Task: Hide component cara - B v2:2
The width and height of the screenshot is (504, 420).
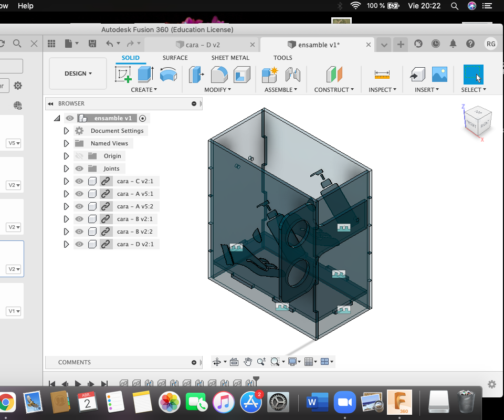Action: (x=79, y=232)
